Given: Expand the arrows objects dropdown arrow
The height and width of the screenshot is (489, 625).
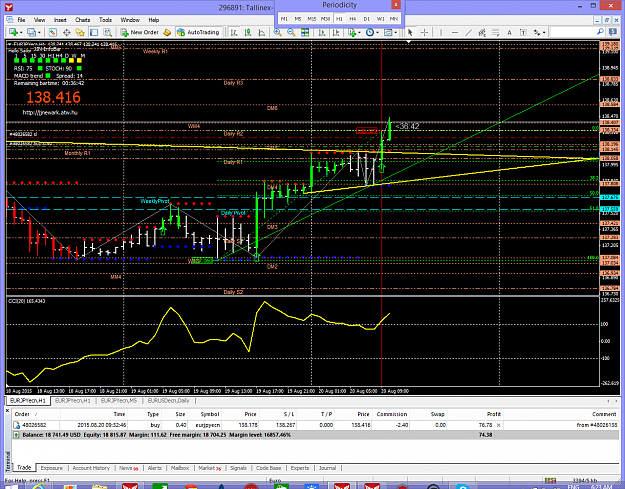Looking at the screenshot, I should pyautogui.click(x=544, y=33).
